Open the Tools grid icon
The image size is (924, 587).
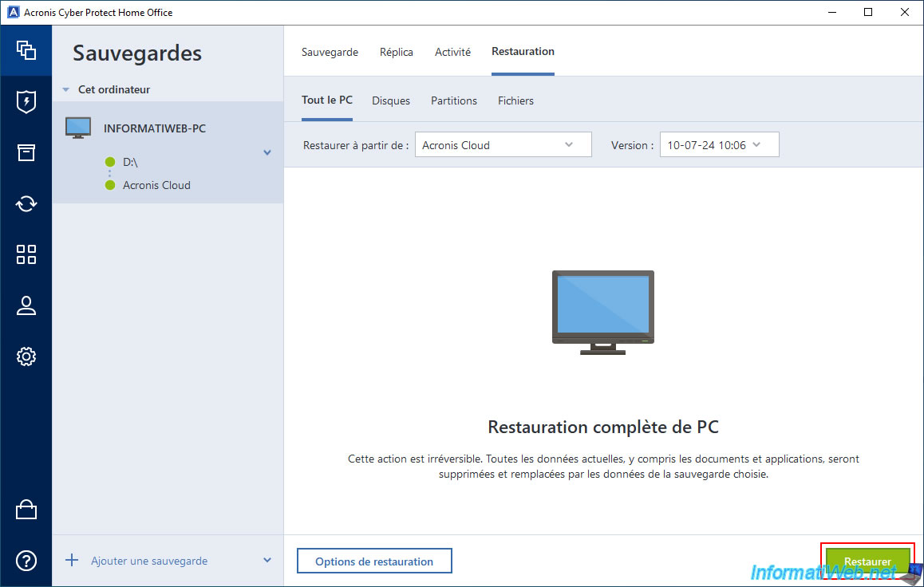(x=26, y=254)
